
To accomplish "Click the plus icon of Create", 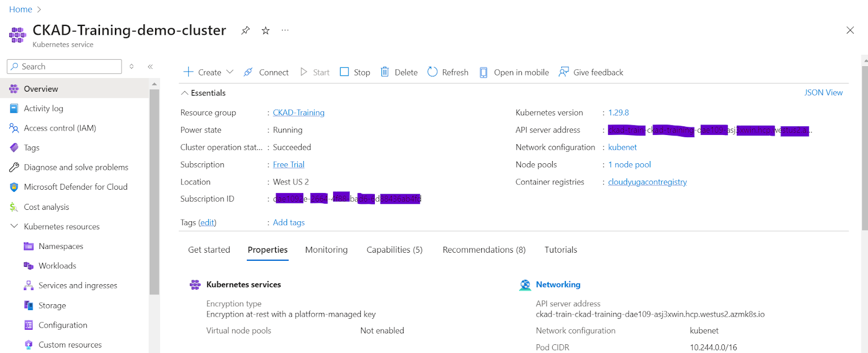I will pos(188,72).
